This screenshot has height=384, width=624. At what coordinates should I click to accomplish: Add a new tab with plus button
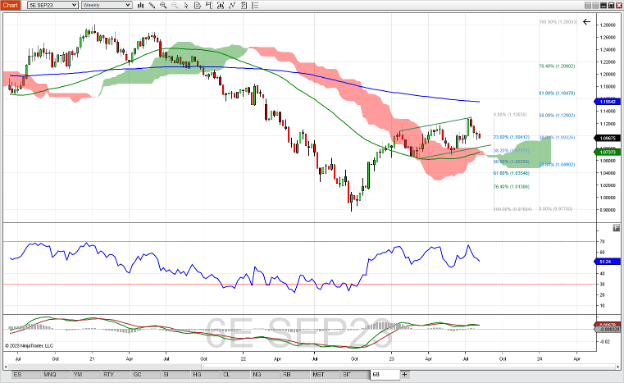(404, 374)
